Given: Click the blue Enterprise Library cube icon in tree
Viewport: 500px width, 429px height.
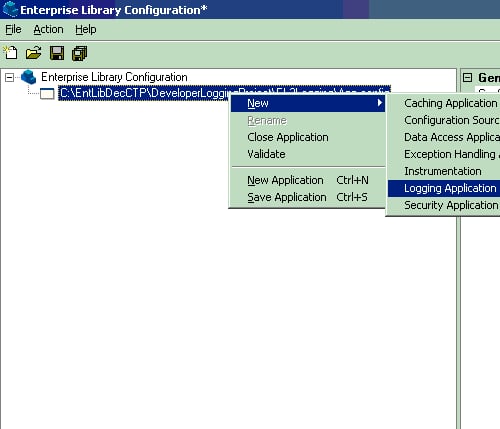Looking at the screenshot, I should (x=28, y=77).
